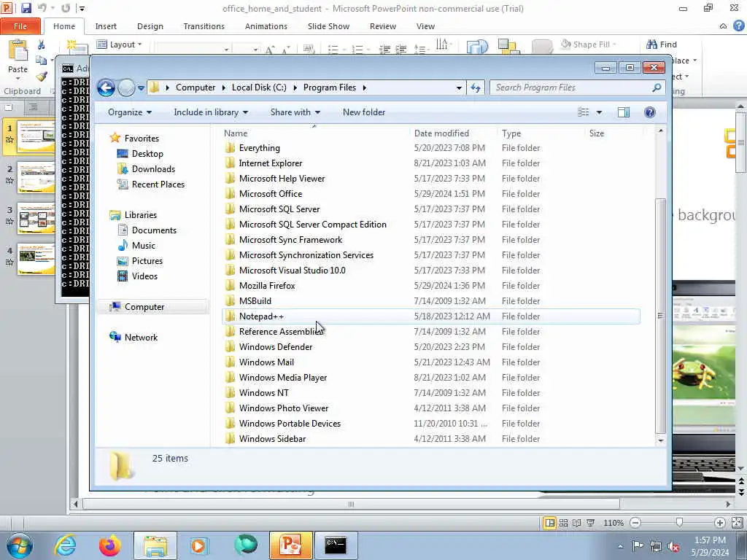This screenshot has height=560, width=747.
Task: Select slide 4 thumbnail in PowerPoint panel
Action: [36, 259]
